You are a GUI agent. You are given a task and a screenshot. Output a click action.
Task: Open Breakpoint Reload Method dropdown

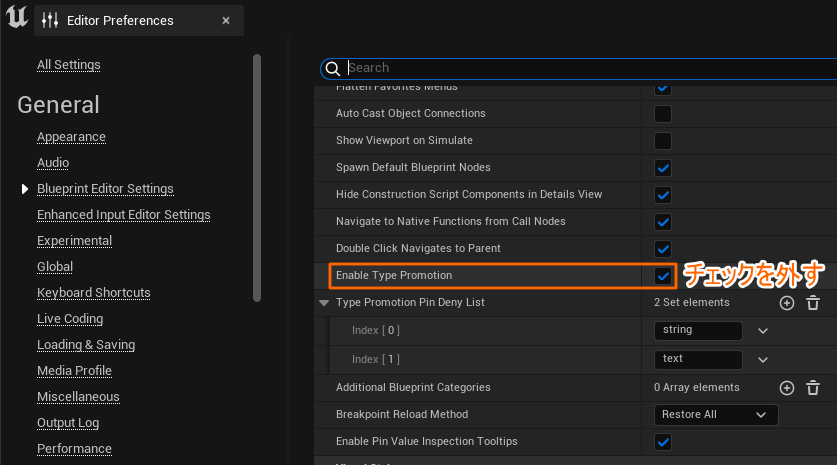click(x=715, y=415)
